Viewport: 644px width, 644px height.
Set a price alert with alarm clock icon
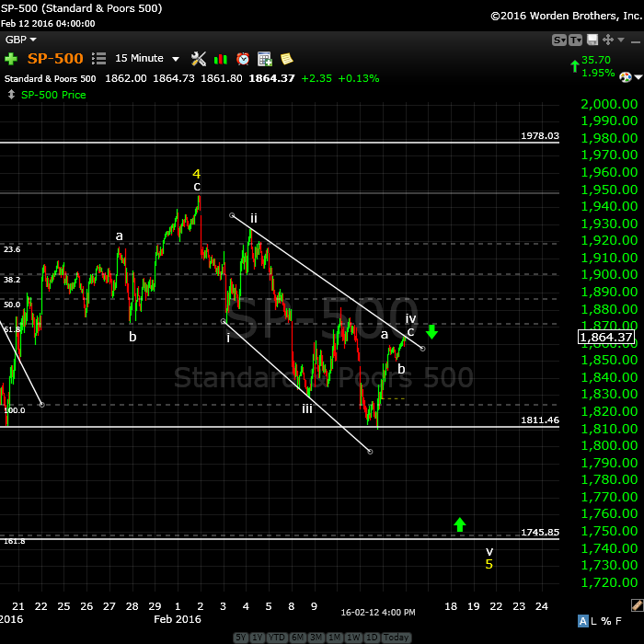pyautogui.click(x=243, y=59)
